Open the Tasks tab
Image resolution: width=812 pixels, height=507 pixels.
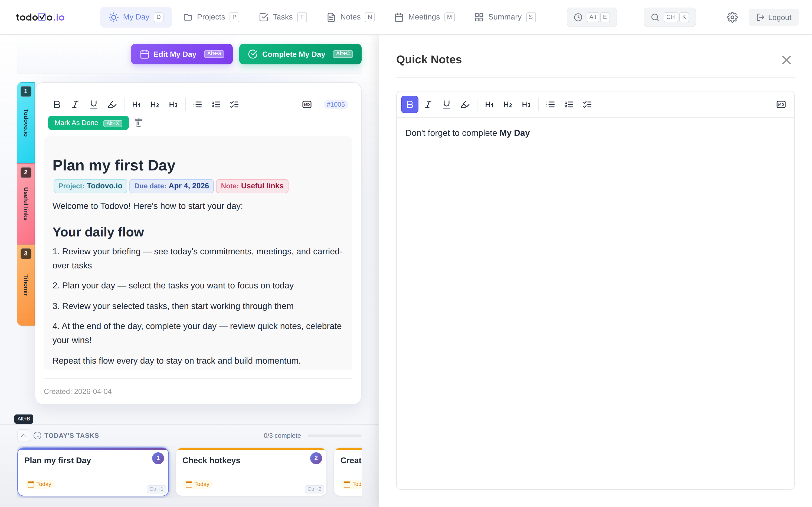[x=283, y=17]
